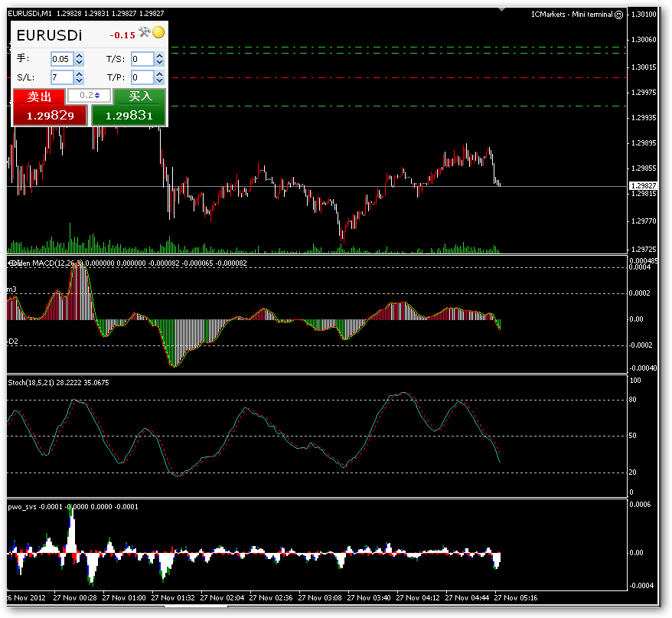Viewport: 672px width, 618px height.
Task: Click the pwo_svs 0.0006 scale label
Action: pos(640,505)
